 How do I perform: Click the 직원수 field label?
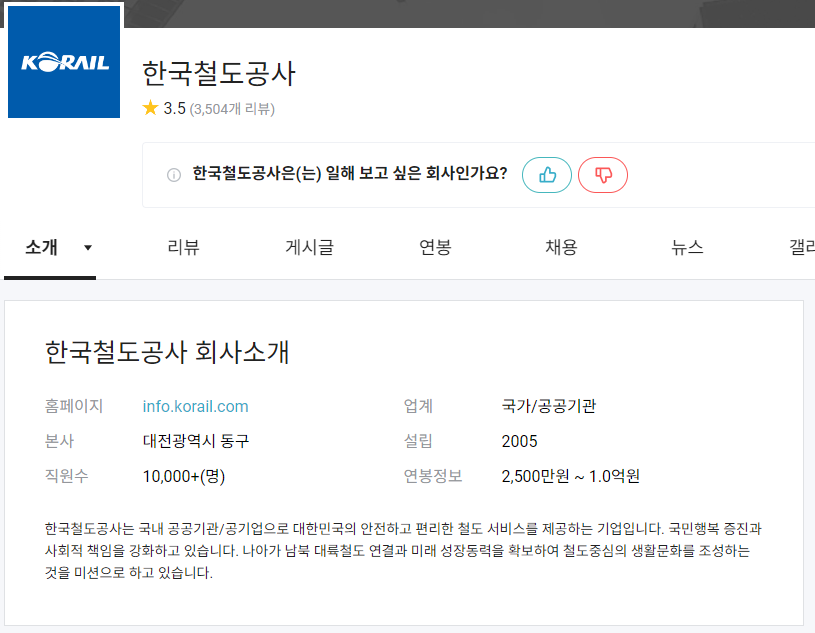point(67,476)
